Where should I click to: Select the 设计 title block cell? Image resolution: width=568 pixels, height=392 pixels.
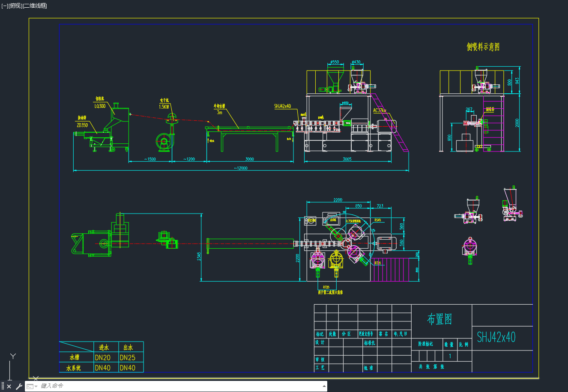320,342
